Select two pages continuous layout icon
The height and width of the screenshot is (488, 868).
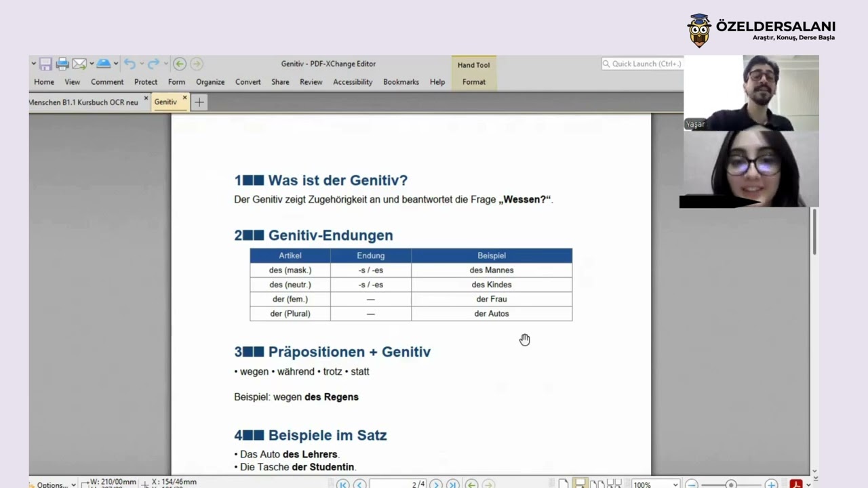click(x=614, y=484)
